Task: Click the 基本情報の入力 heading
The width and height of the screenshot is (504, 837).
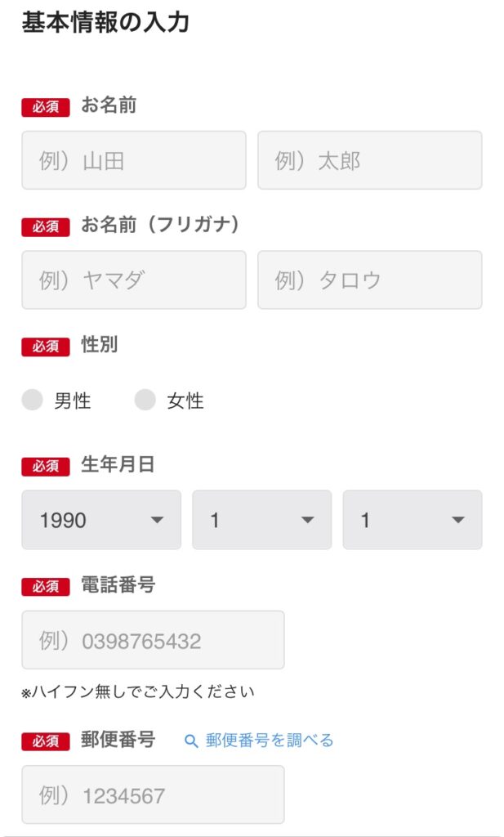Action: [x=105, y=23]
